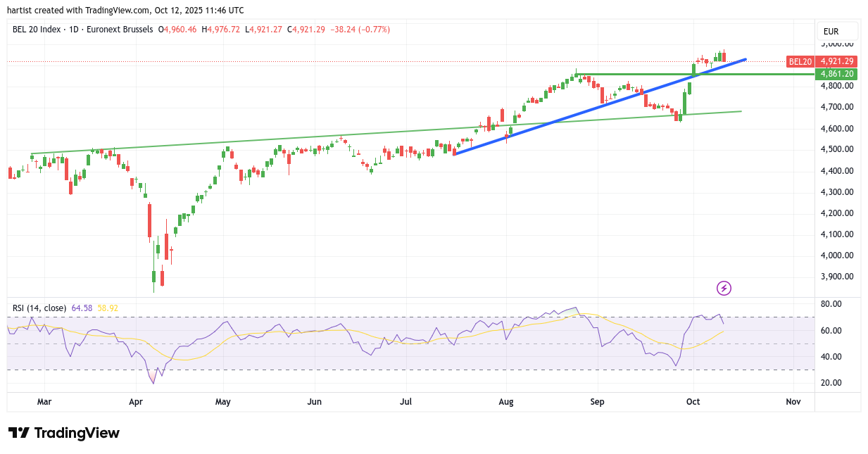Click the Aug label on time axis
Viewport: 868px width, 454px height.
[x=505, y=402]
